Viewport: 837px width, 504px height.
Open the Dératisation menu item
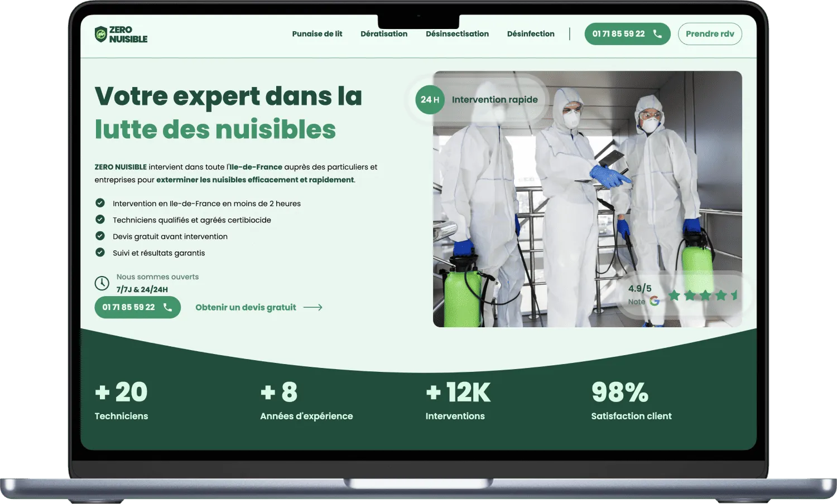pos(384,34)
